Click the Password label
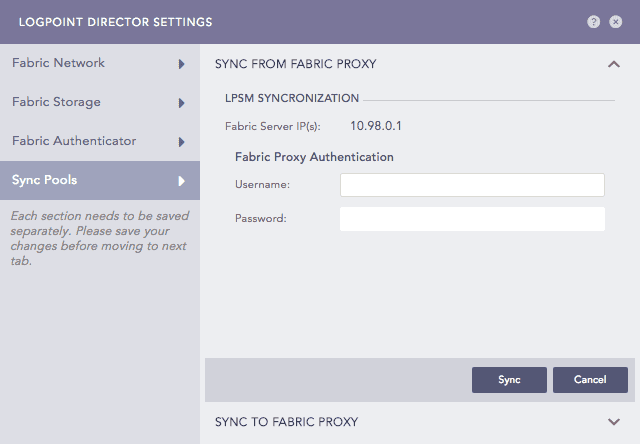The height and width of the screenshot is (444, 640). point(261,218)
